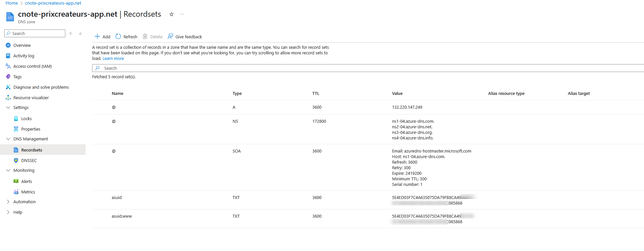This screenshot has width=644, height=251.
Task: Open Resource visualizer
Action: pyautogui.click(x=31, y=98)
